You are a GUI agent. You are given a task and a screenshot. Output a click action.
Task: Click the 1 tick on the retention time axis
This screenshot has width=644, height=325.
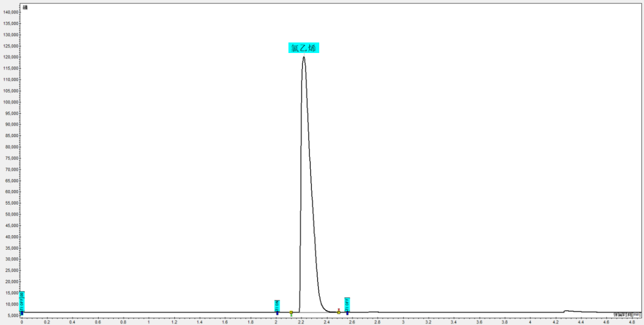pos(149,322)
